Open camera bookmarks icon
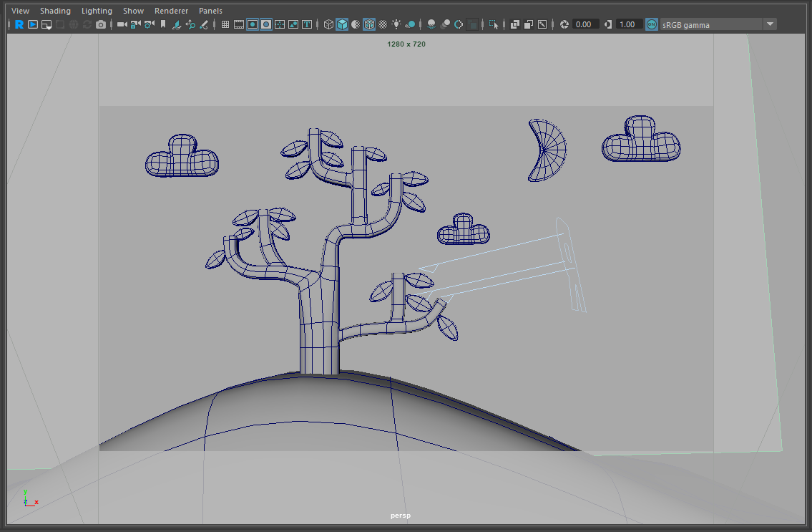Viewport: 812px width, 532px height. [163, 24]
